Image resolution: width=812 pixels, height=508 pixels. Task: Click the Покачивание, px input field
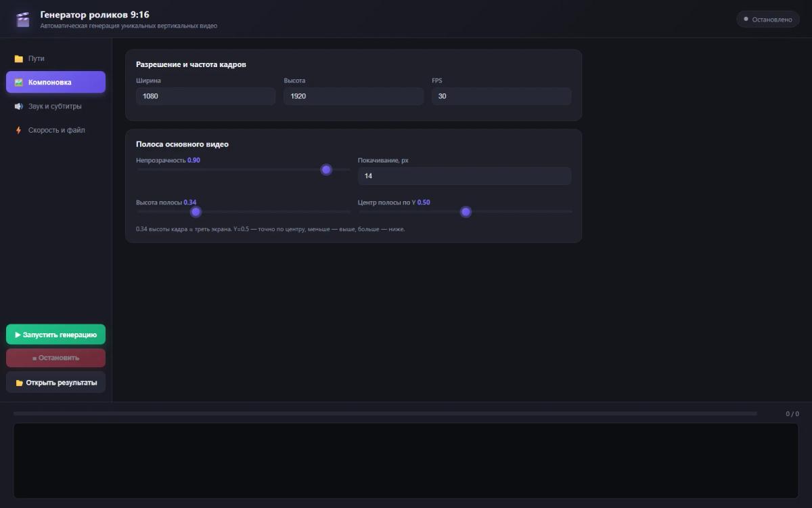point(464,176)
